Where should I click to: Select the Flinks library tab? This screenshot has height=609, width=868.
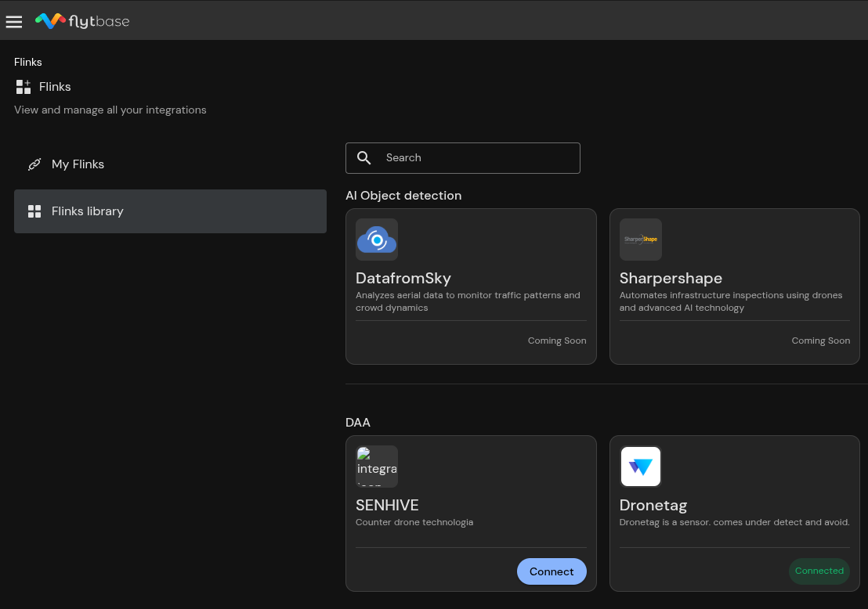click(170, 211)
